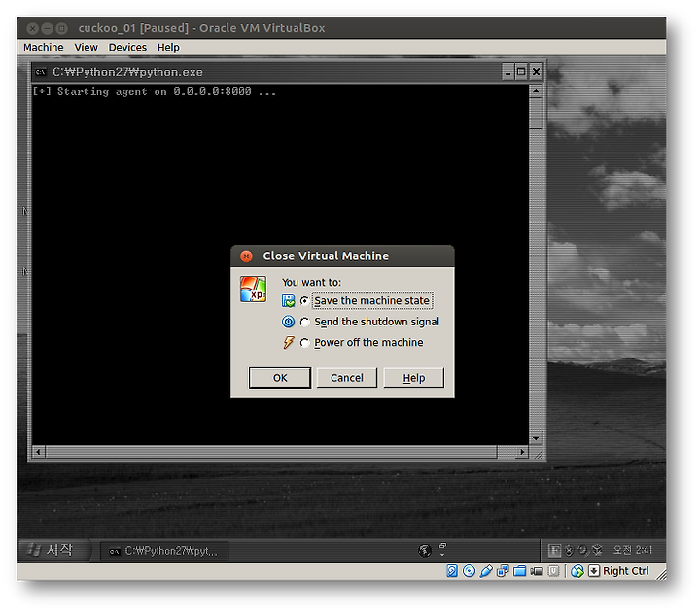Open the Help menu
This screenshot has width=700, height=614.
168,47
